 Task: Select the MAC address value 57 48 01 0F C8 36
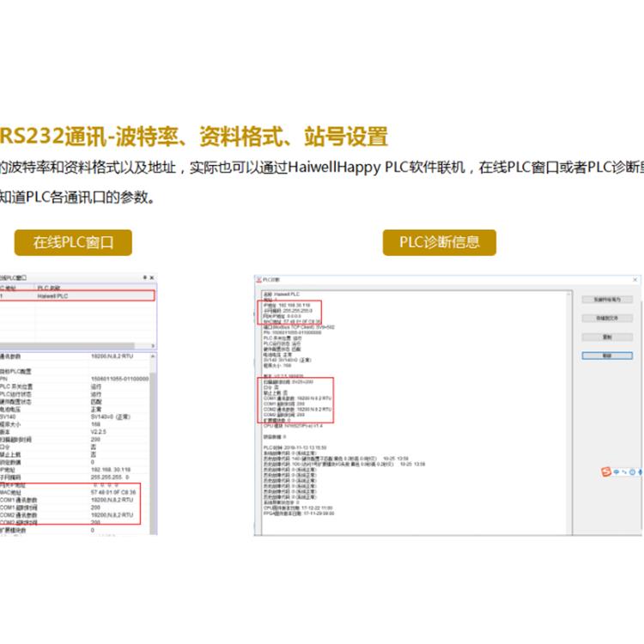point(113,492)
